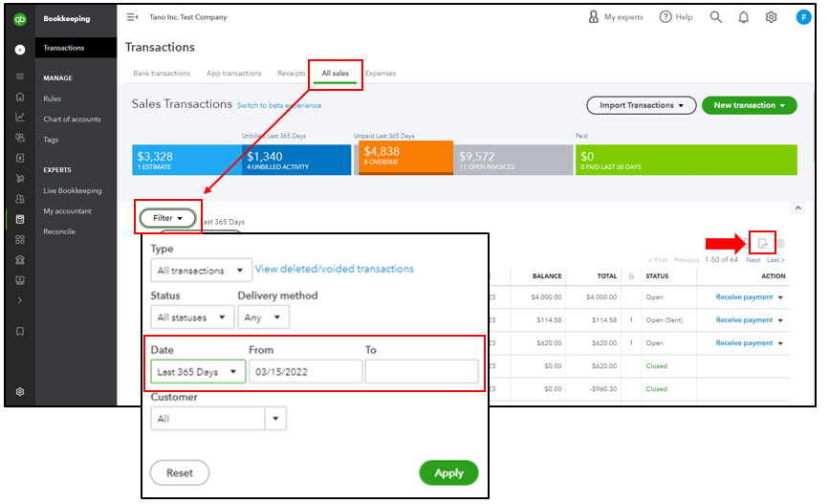Click Switch to beta experience link
Image resolution: width=829 pixels, height=504 pixels.
click(279, 105)
